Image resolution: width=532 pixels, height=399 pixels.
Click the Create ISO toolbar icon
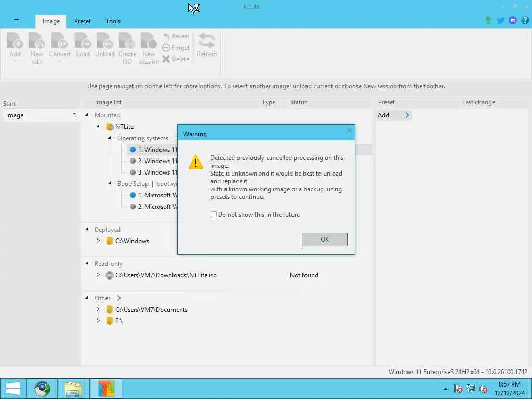[x=127, y=48]
